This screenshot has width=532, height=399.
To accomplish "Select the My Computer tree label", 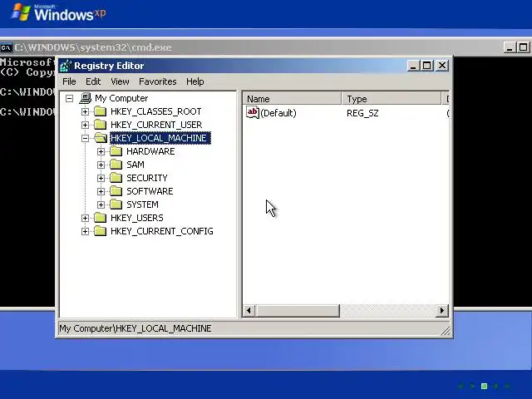I will pyautogui.click(x=121, y=98).
